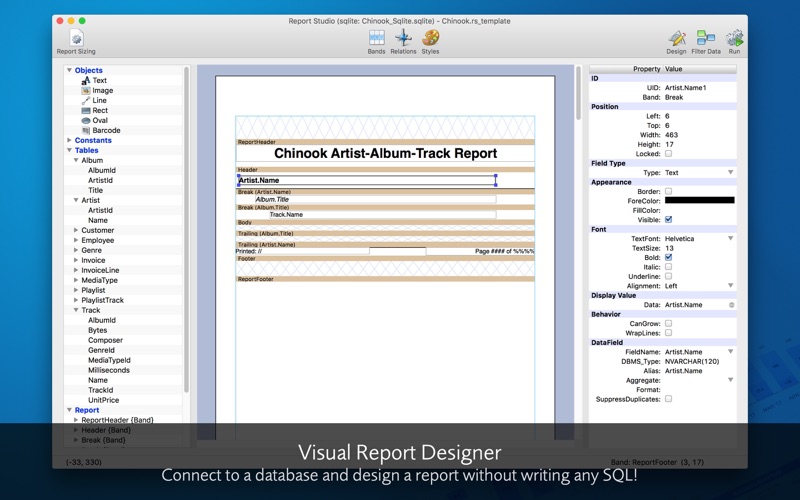Expand the Constants tree section

click(x=69, y=140)
